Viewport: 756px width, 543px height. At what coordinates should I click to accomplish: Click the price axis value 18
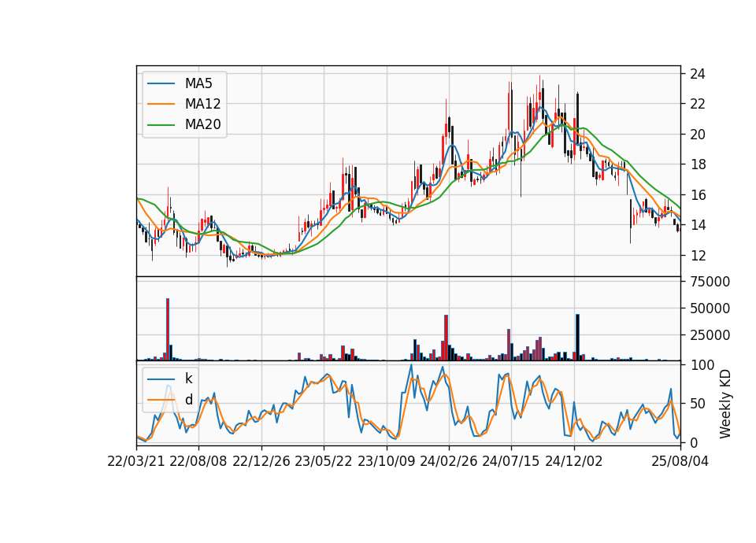click(x=697, y=164)
